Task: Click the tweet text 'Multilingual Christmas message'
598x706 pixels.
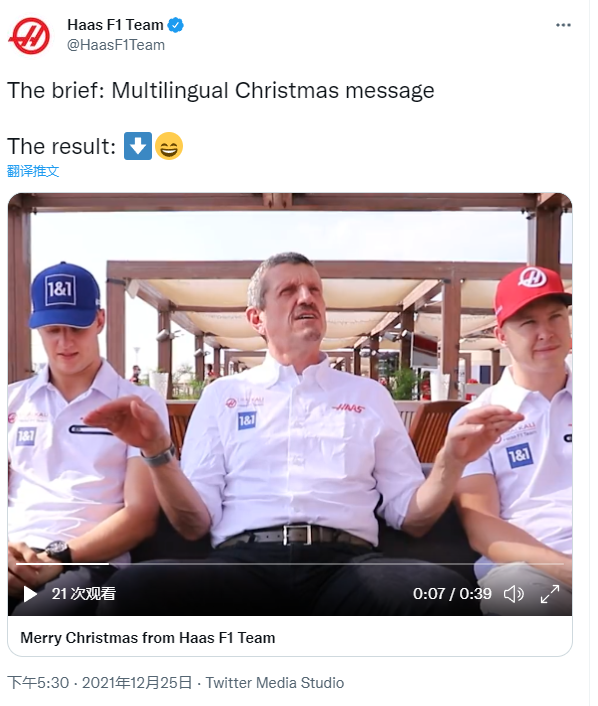Action: tap(273, 91)
